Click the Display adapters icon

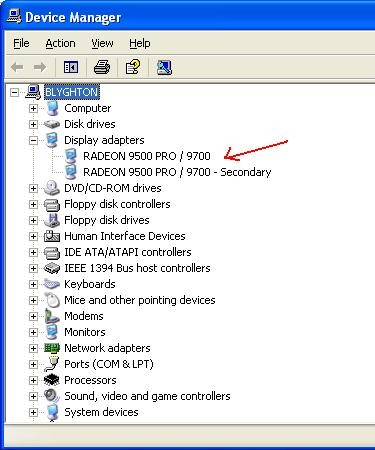coord(52,140)
